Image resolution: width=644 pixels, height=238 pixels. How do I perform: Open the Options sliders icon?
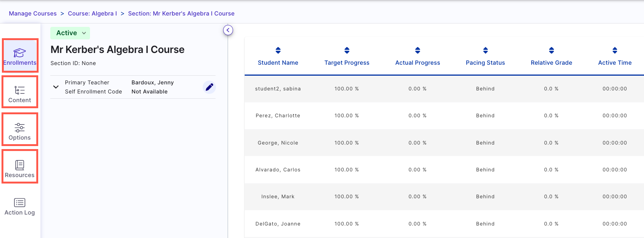click(20, 128)
